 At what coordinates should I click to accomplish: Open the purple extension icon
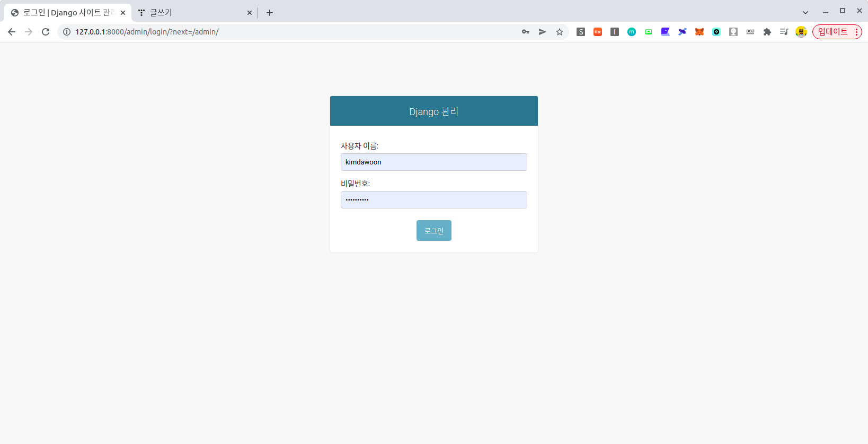666,32
